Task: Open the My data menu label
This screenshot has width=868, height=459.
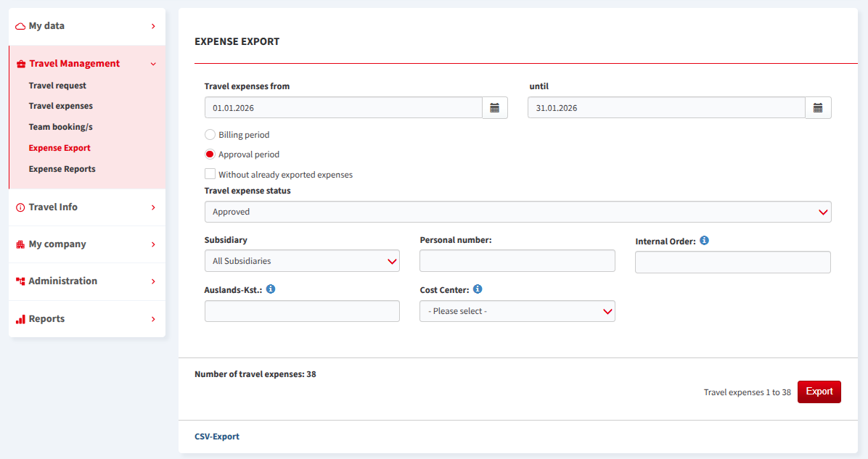Action: pyautogui.click(x=46, y=26)
